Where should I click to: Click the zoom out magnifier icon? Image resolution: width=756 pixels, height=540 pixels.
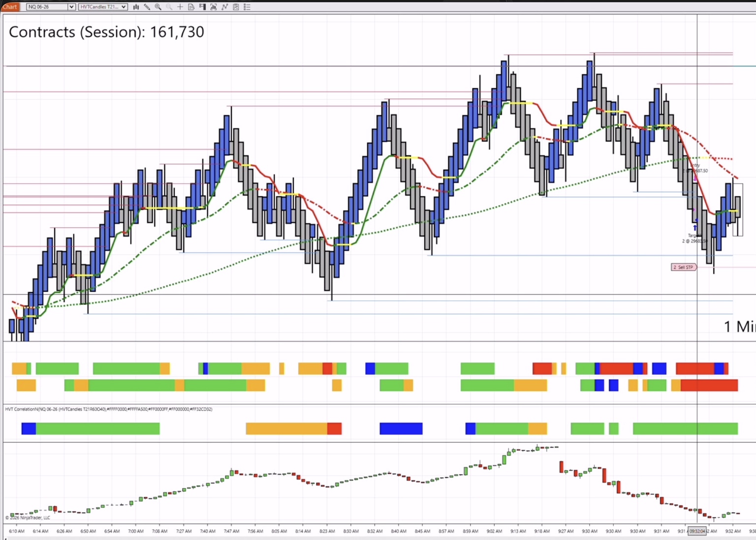pos(169,7)
